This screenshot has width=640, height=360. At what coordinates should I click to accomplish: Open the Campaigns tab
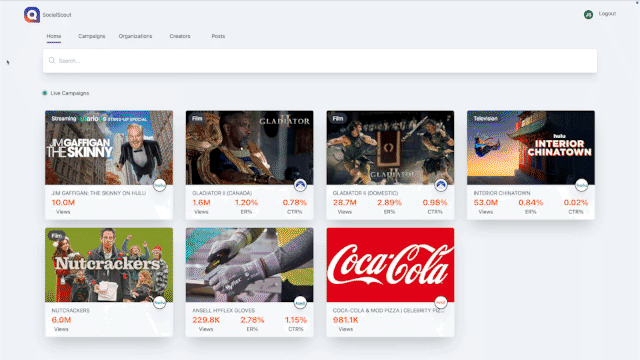point(92,36)
